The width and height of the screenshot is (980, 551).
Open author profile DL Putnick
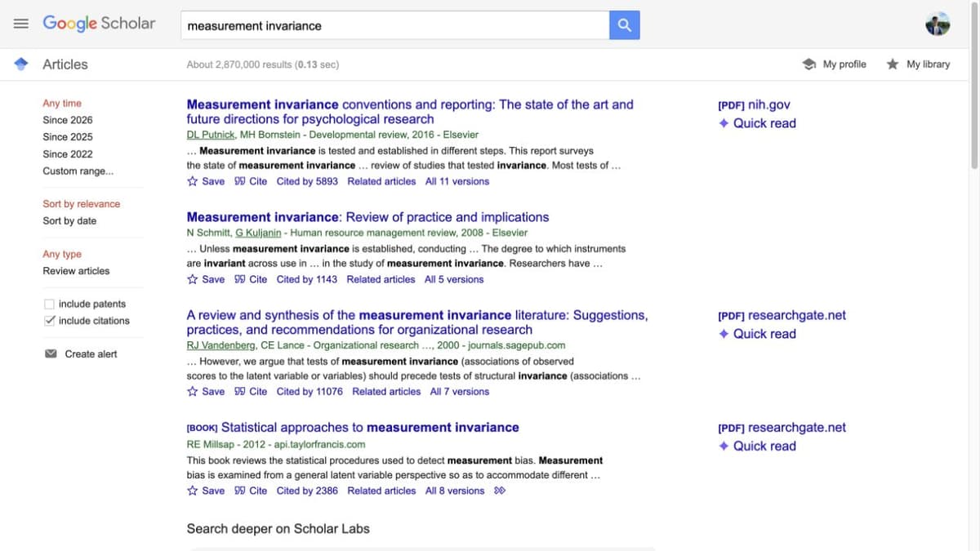point(210,135)
